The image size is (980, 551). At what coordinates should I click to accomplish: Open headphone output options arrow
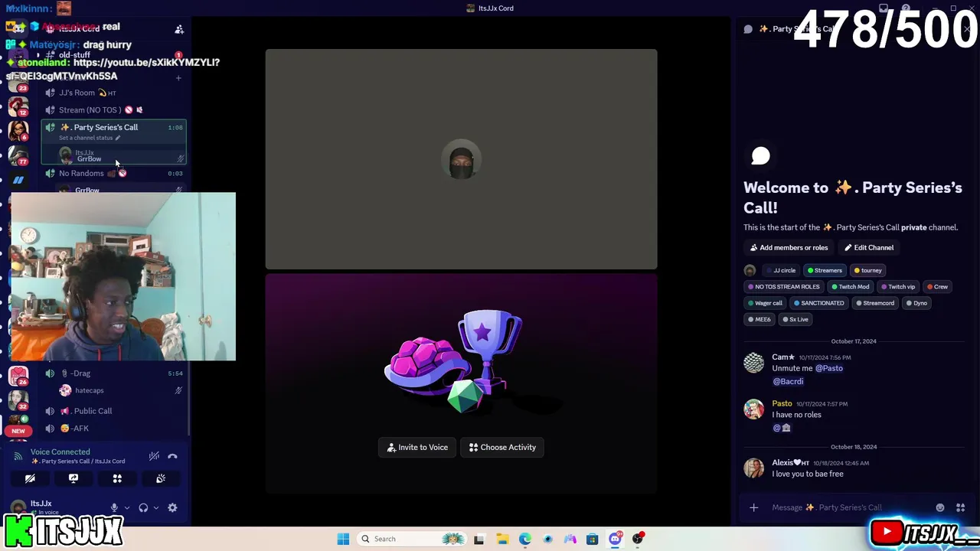click(x=155, y=507)
